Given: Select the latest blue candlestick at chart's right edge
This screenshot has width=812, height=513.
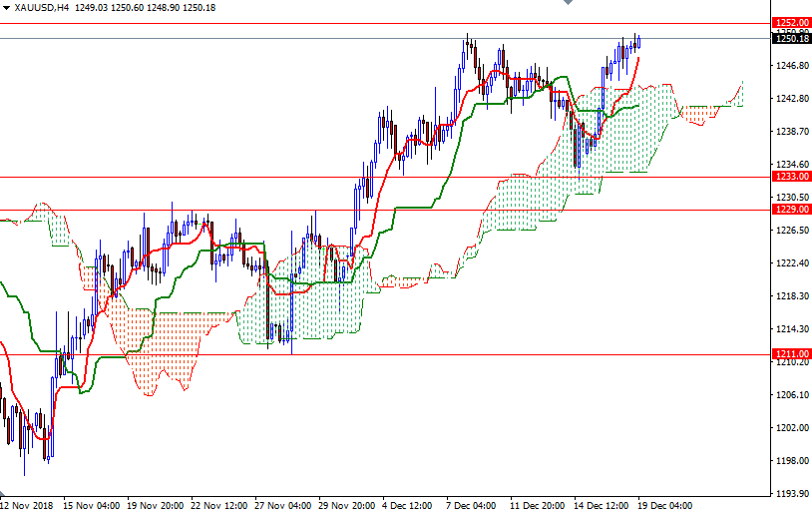Looking at the screenshot, I should (x=639, y=42).
